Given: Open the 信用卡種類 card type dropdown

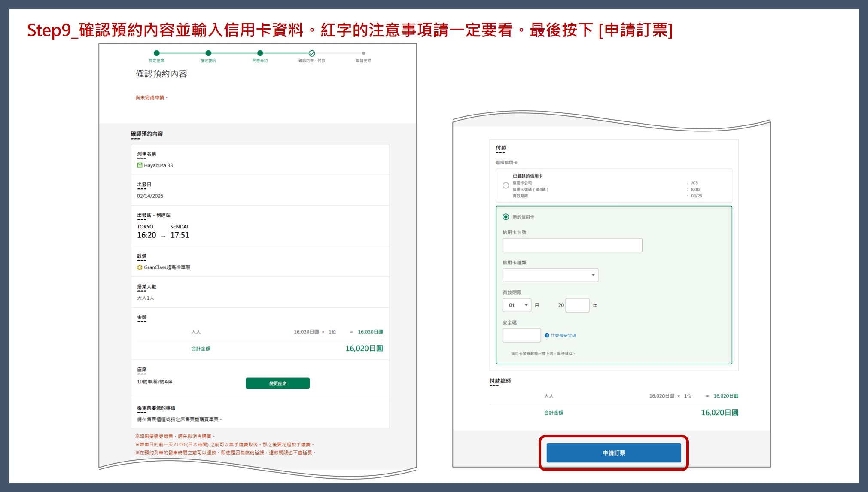Looking at the screenshot, I should point(550,275).
